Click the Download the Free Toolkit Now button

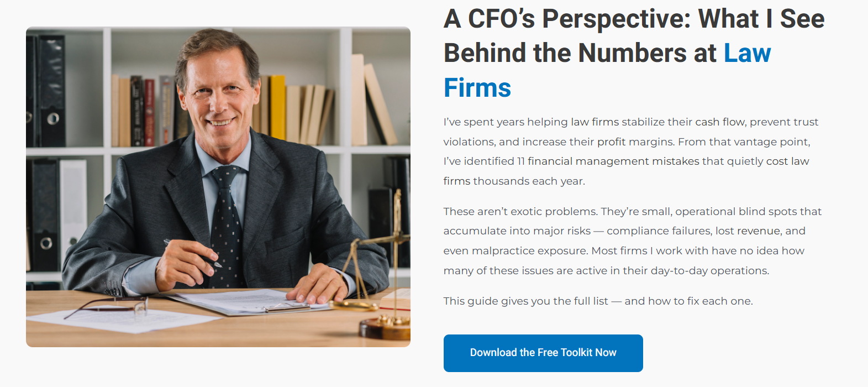click(543, 353)
